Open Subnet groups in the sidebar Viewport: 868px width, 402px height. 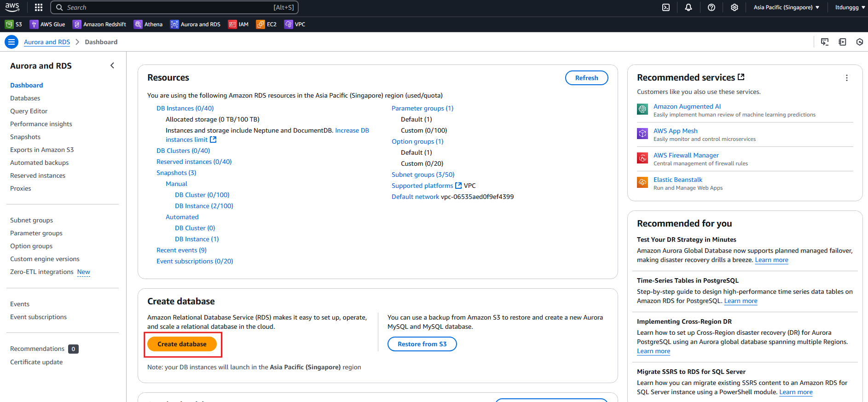pos(32,220)
